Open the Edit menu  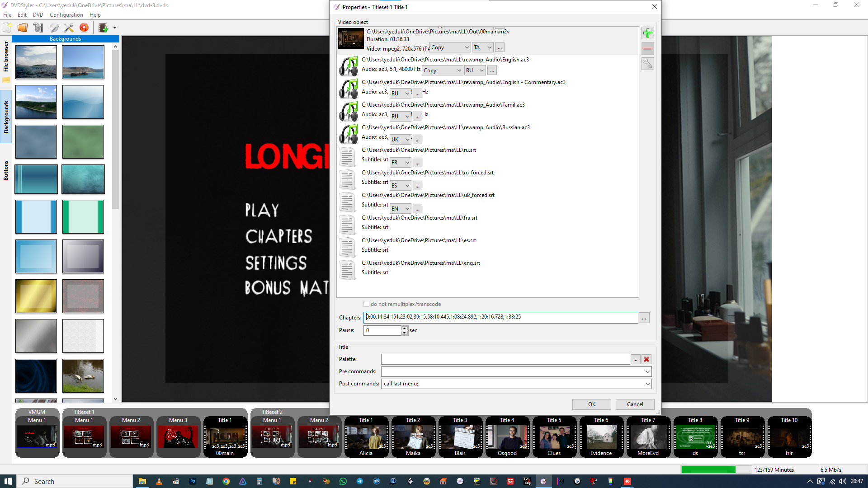pos(22,15)
